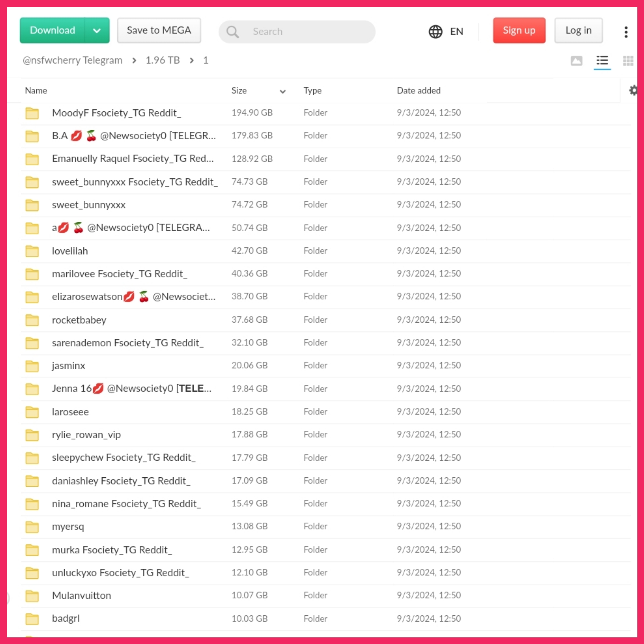Select 'nina_romane Fsociety_TG Reddit_' folder name

pos(127,504)
